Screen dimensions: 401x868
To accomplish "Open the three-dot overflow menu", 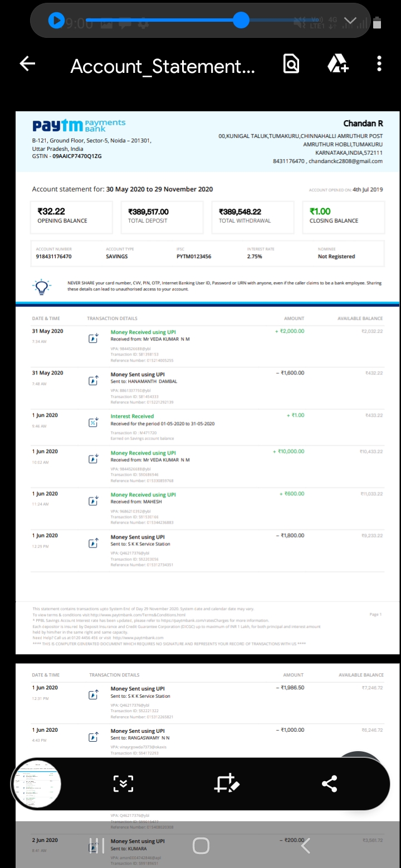I will (x=379, y=64).
